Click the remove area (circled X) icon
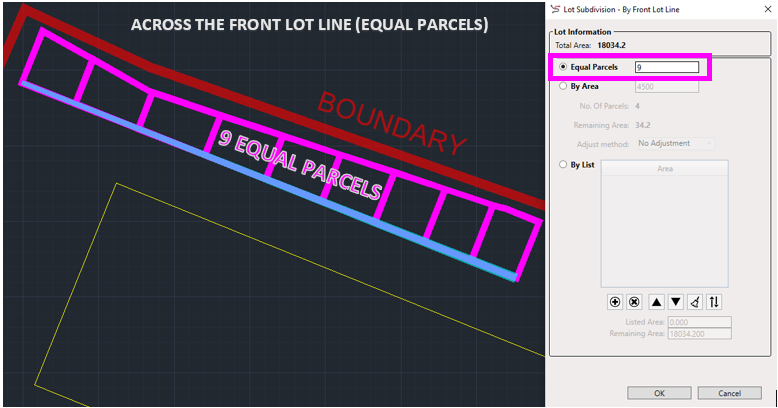The width and height of the screenshot is (778, 408). (633, 301)
